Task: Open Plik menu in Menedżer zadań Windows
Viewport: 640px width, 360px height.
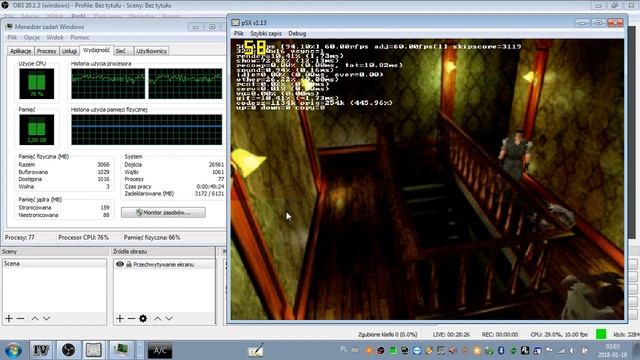Action: (x=12, y=38)
